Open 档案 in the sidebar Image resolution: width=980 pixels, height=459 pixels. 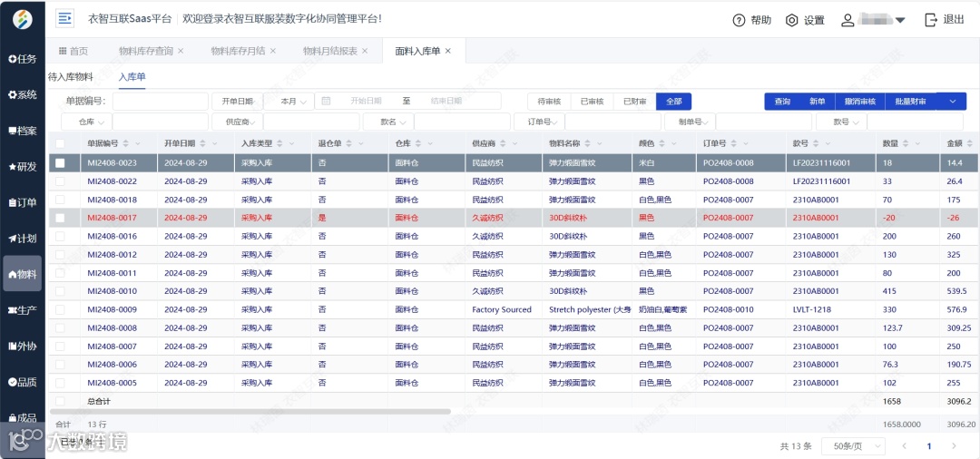[23, 132]
